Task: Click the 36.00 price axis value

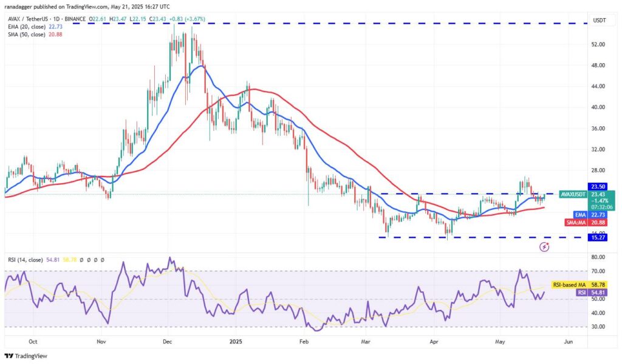Action: tap(598, 129)
